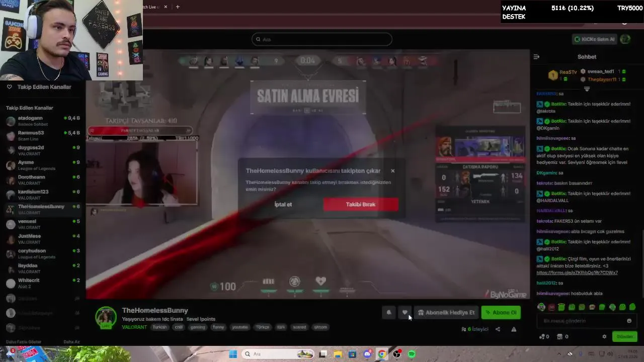This screenshot has height=362, width=644.
Task: Open JustMese channel in sidebar
Action: pos(43,238)
